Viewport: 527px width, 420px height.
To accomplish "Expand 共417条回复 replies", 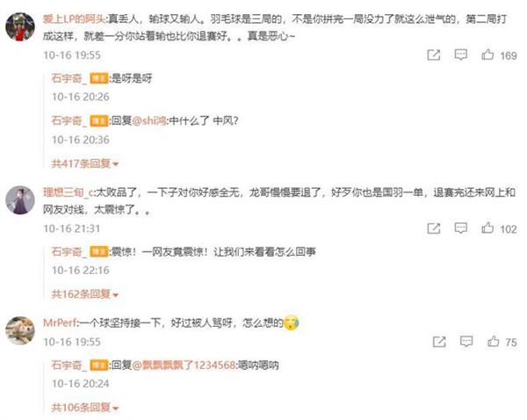I will (x=84, y=163).
